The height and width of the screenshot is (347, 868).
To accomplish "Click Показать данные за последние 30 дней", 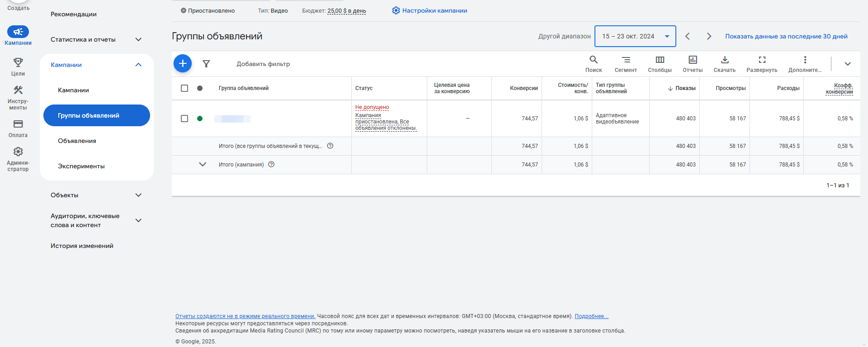I will pyautogui.click(x=786, y=36).
